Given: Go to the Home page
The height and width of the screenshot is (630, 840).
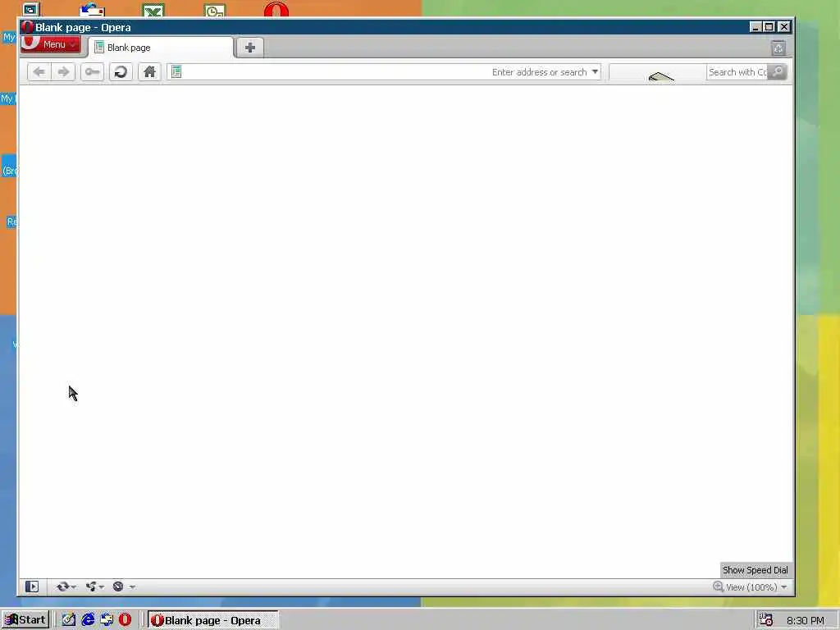Looking at the screenshot, I should tap(149, 72).
